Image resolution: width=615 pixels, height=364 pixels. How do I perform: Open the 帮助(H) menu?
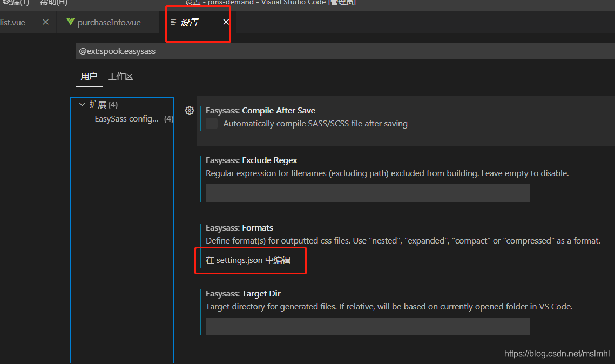53,2
